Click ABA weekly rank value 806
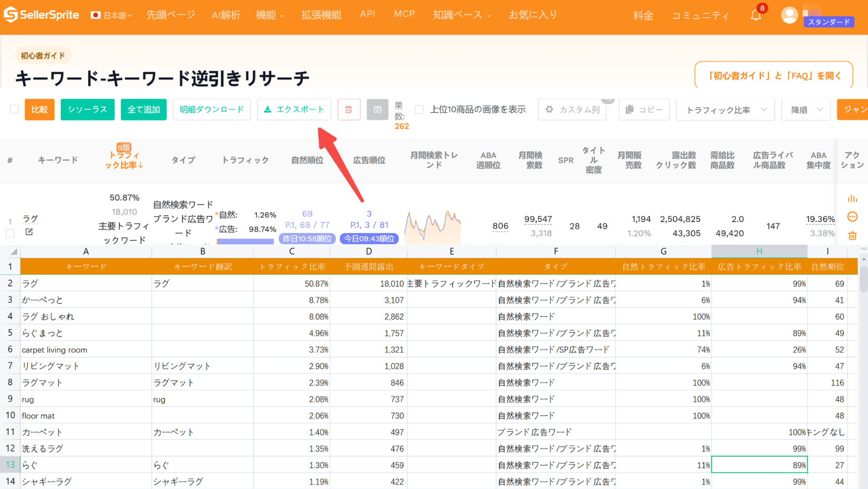This screenshot has height=489, width=868. coord(500,226)
